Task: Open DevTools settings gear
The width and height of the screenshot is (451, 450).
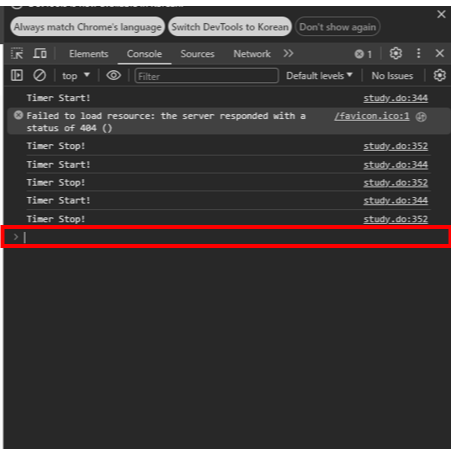Action: [396, 53]
